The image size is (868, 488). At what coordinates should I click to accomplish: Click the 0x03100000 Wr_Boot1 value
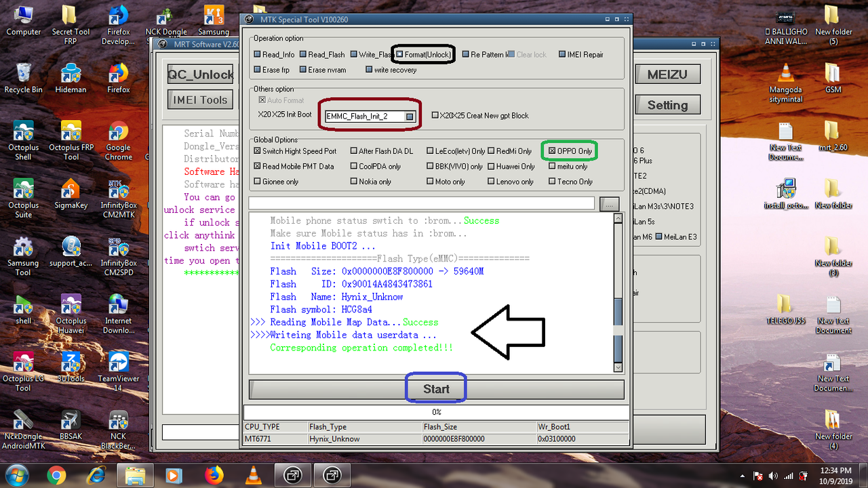point(582,439)
